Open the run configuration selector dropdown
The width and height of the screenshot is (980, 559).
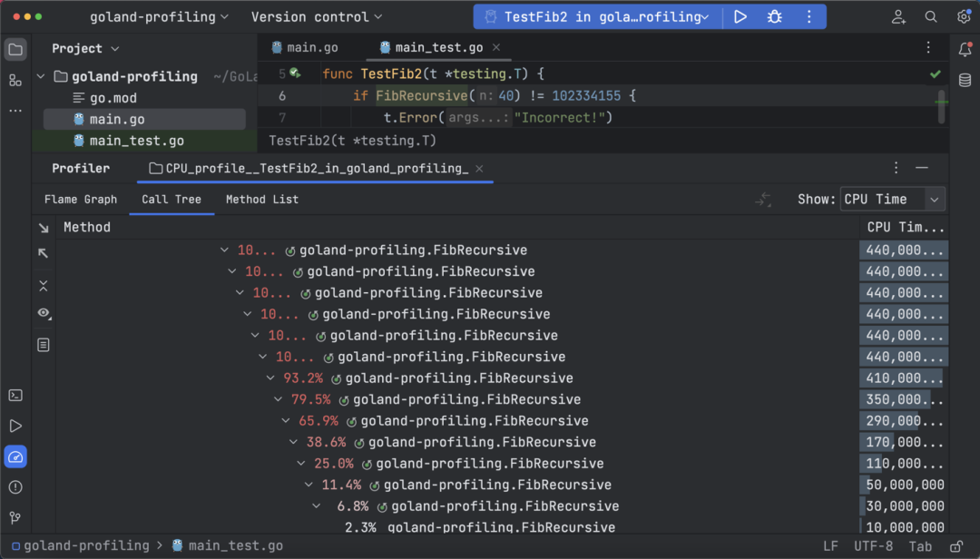point(598,17)
